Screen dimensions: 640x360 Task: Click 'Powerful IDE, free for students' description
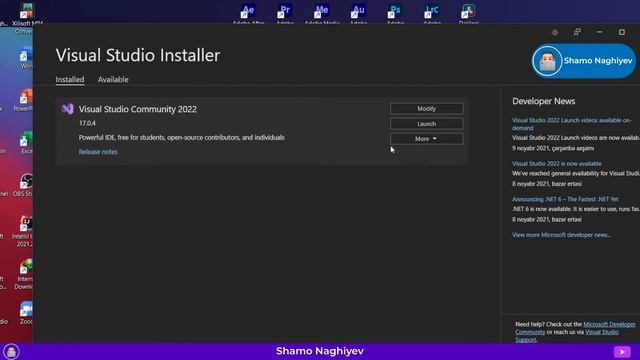pyautogui.click(x=182, y=138)
